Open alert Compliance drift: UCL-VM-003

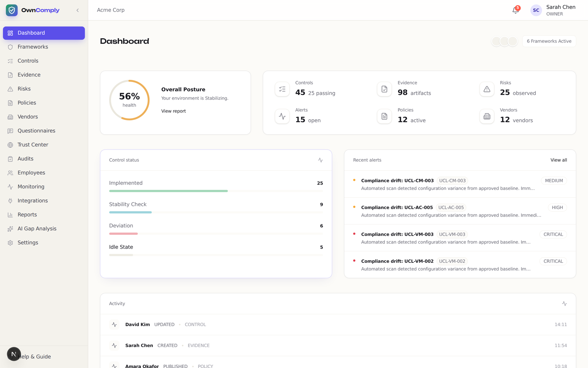point(460,238)
